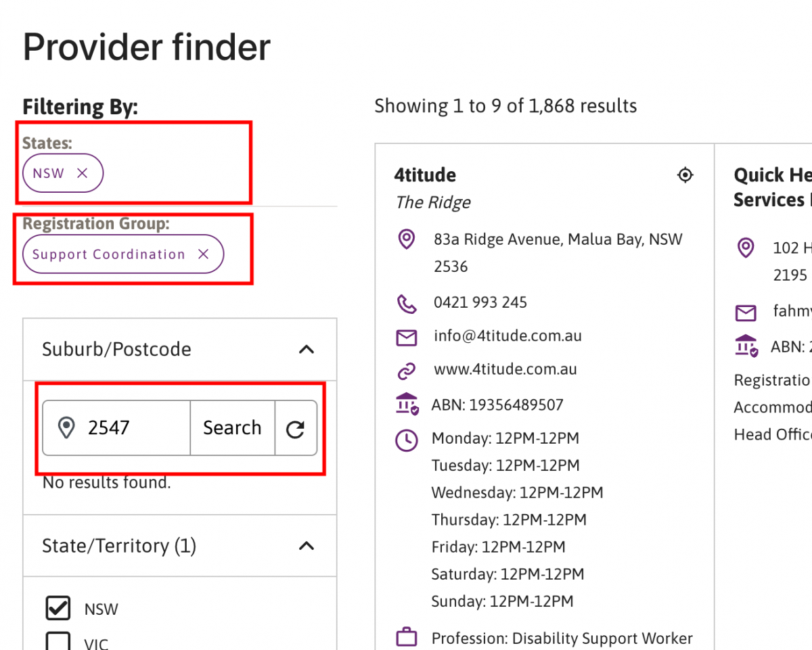812x650 pixels.
Task: Click the clock icon beside opening hours
Action: (x=406, y=440)
